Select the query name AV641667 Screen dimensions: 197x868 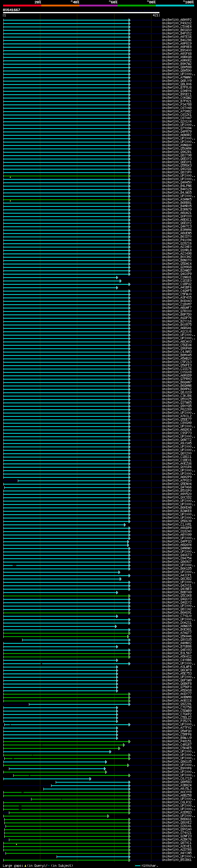pos(11,10)
